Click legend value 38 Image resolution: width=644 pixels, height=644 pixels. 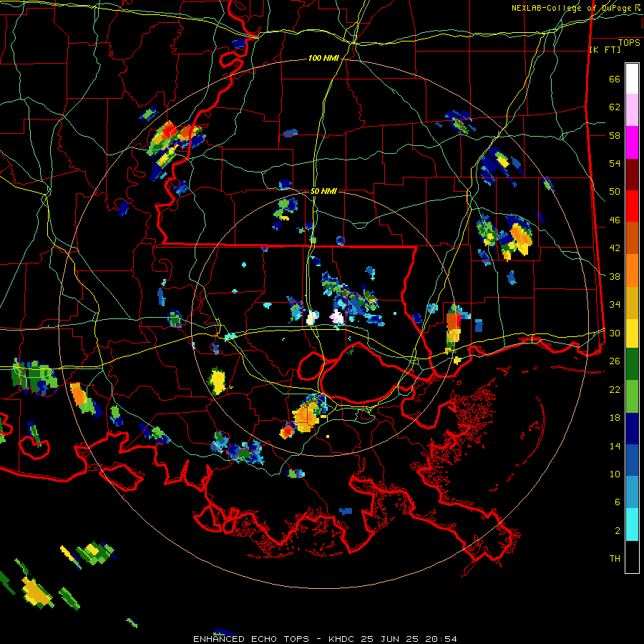tap(615, 276)
